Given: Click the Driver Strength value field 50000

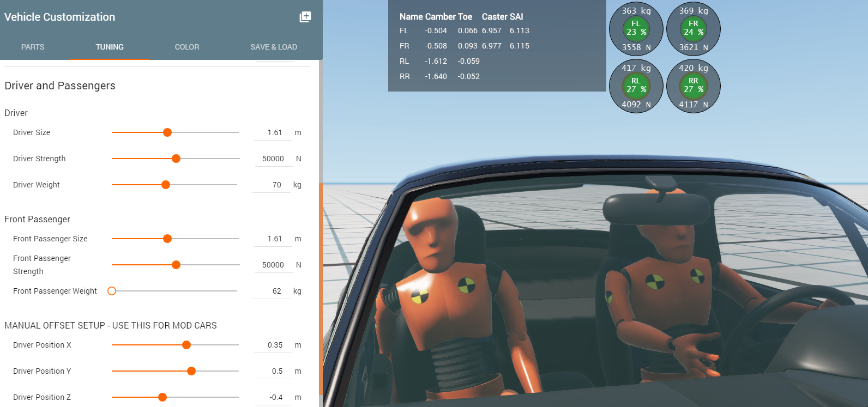Looking at the screenshot, I should point(273,159).
